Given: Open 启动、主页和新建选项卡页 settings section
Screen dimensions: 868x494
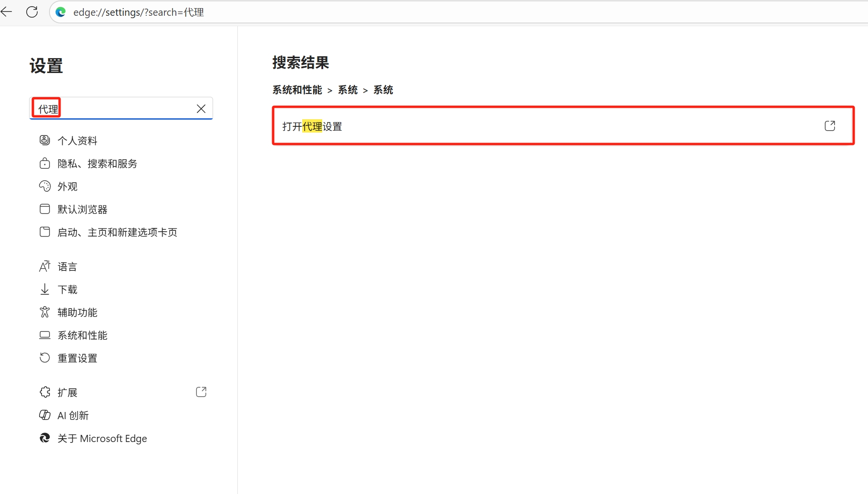Looking at the screenshot, I should point(117,232).
